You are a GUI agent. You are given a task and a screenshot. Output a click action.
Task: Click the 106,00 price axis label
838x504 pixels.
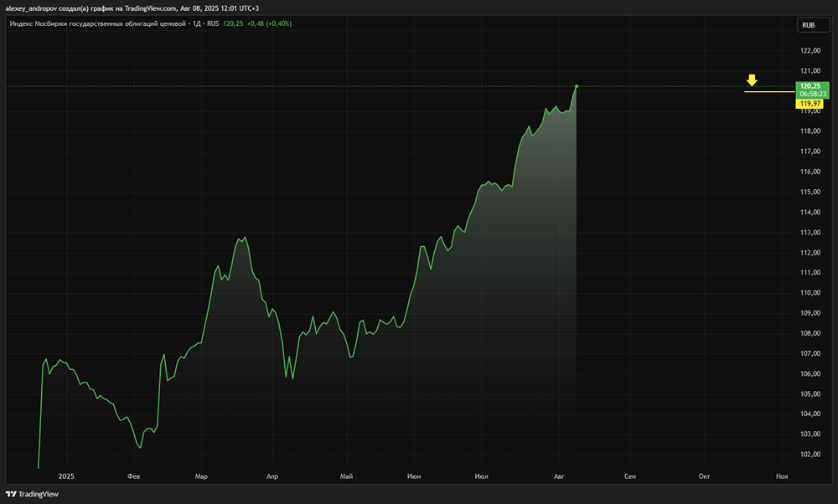(810, 374)
